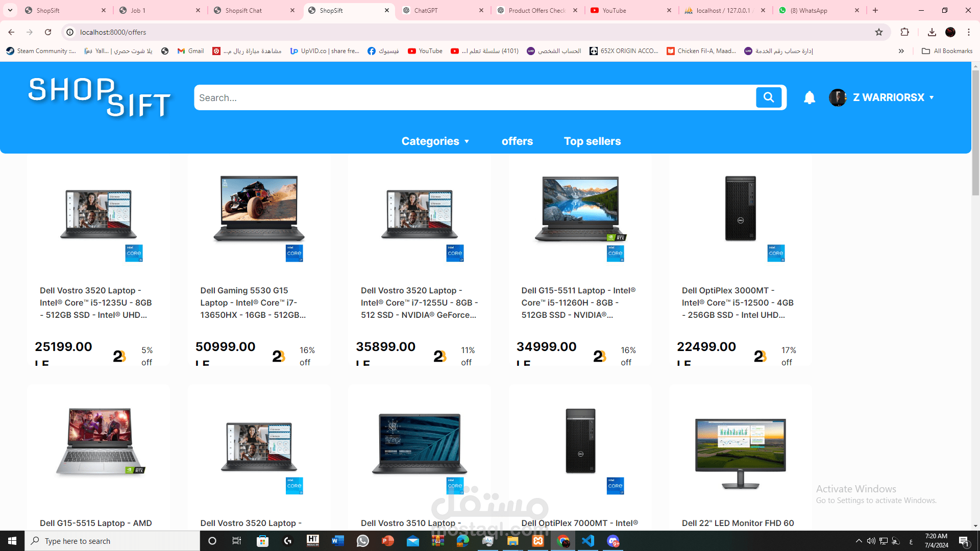Open Visual Studio Code from the taskbar
This screenshot has height=551, width=980.
point(588,541)
